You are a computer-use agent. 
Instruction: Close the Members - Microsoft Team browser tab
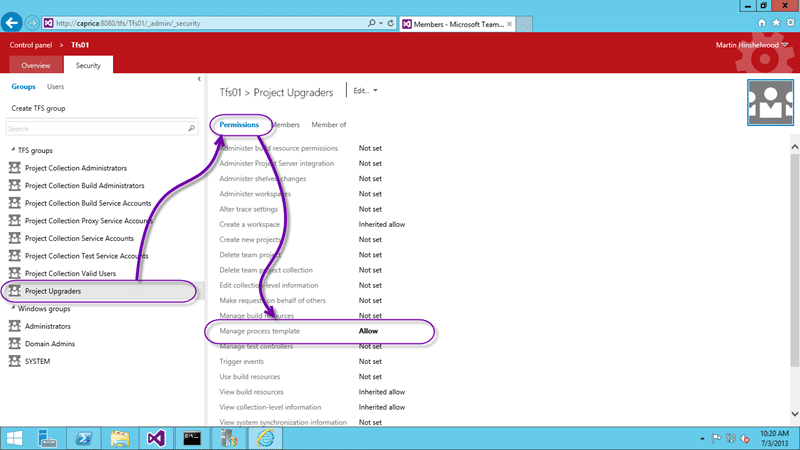pos(509,24)
